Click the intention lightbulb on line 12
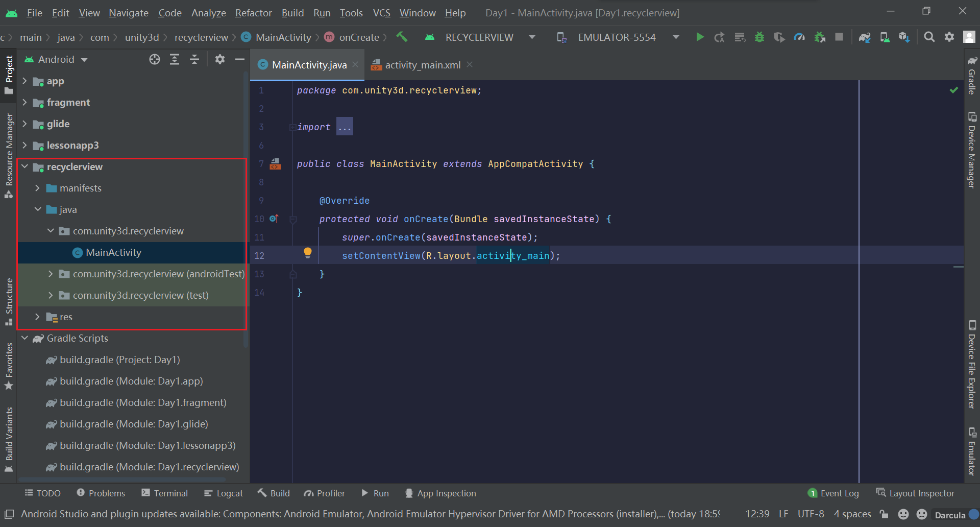The width and height of the screenshot is (980, 527). (307, 252)
